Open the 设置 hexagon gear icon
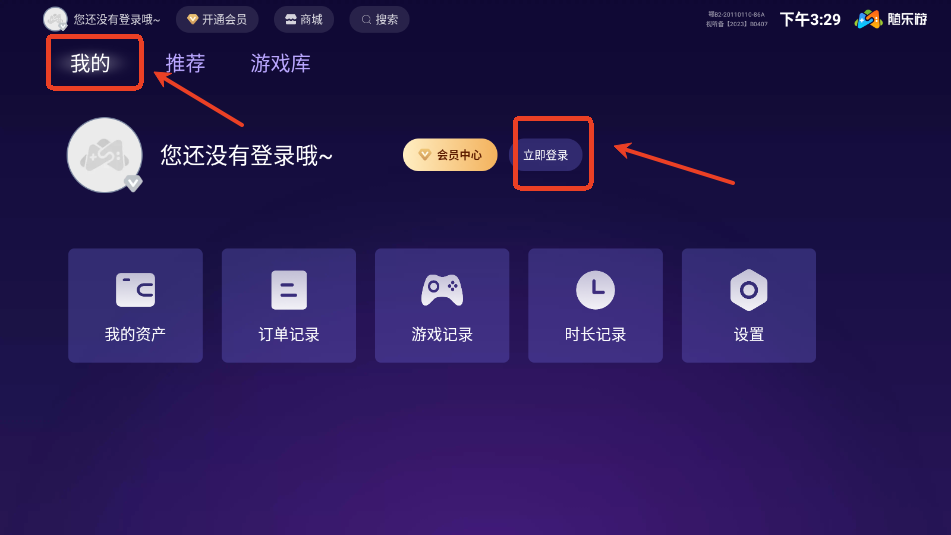 point(748,290)
